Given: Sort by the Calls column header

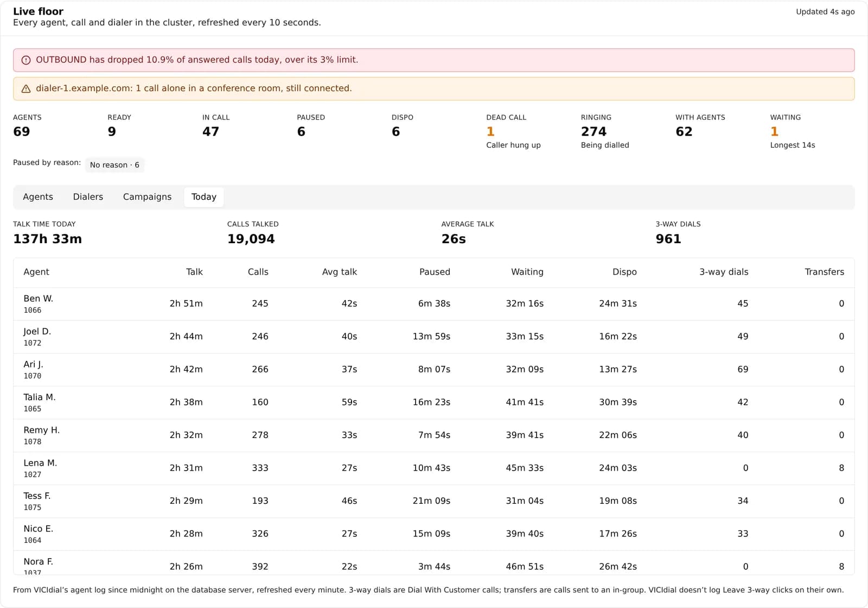Looking at the screenshot, I should pos(258,272).
